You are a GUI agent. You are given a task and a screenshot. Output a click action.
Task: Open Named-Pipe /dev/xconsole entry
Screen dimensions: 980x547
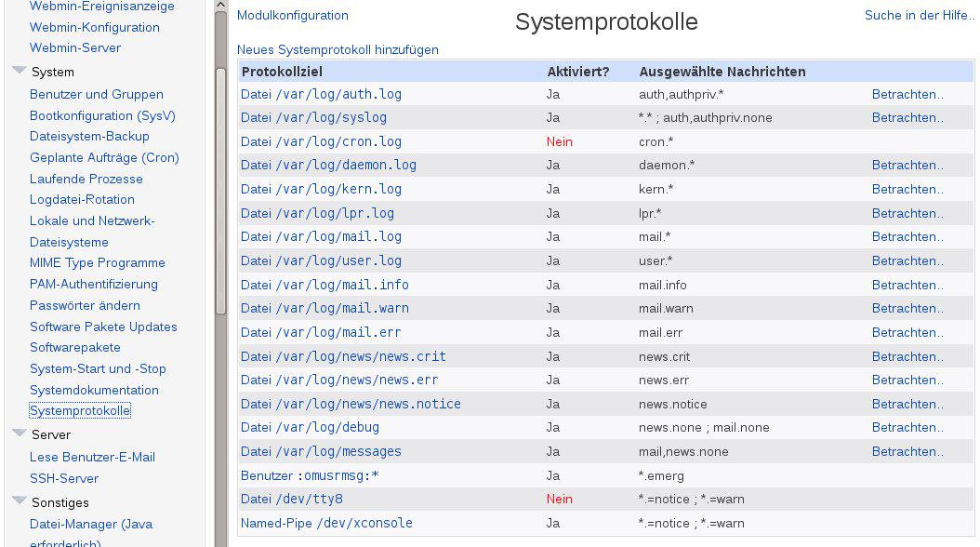click(326, 523)
